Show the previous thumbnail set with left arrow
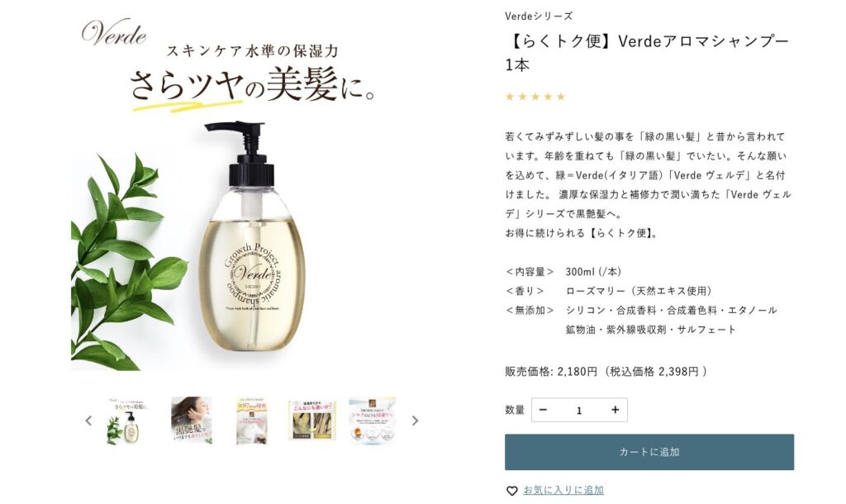846x504 pixels. [x=88, y=421]
